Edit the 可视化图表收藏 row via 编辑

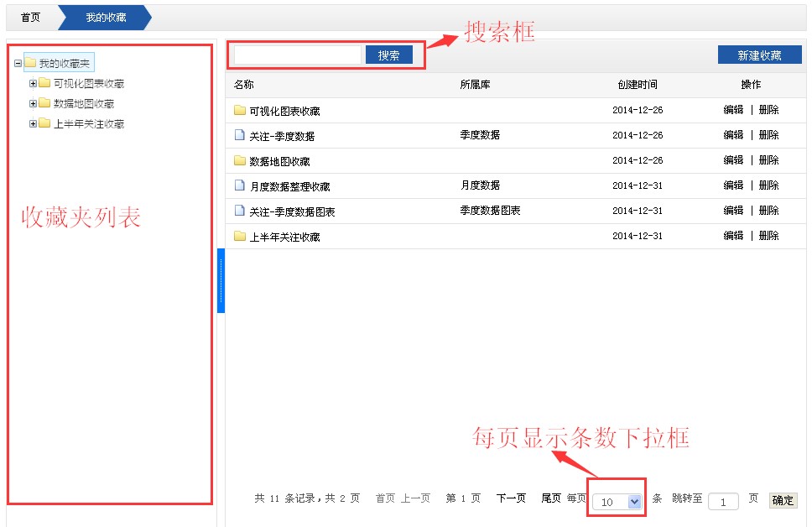(733, 109)
